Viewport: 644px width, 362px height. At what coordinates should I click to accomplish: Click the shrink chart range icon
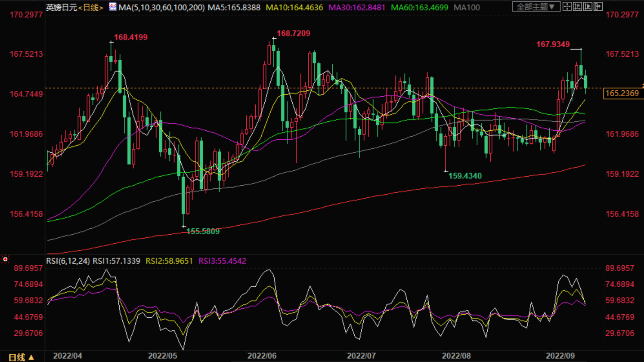[x=577, y=6]
